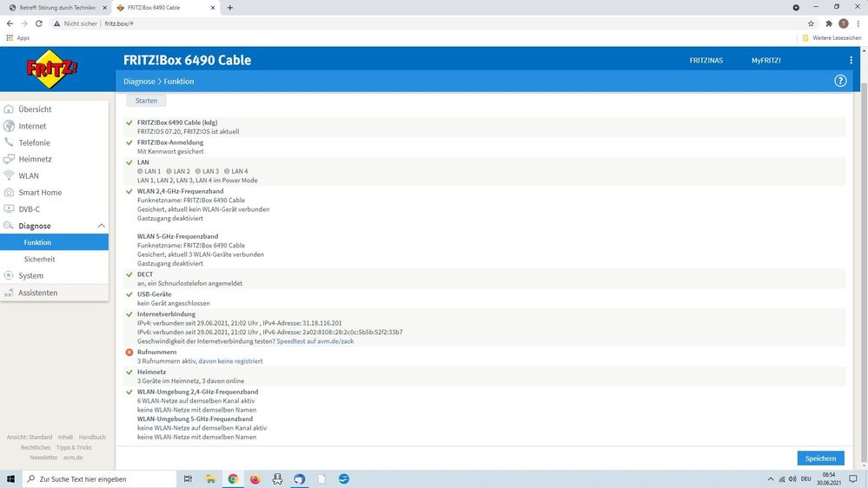This screenshot has height=488, width=868.
Task: Reload the page in Chrome
Action: pos(39,23)
